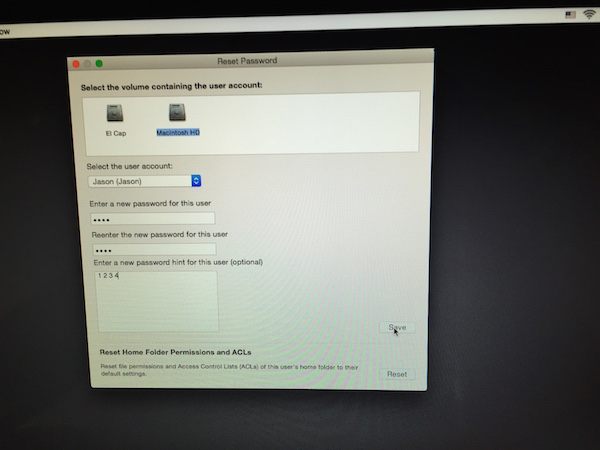Save the new password
The height and width of the screenshot is (450, 600).
click(x=397, y=327)
